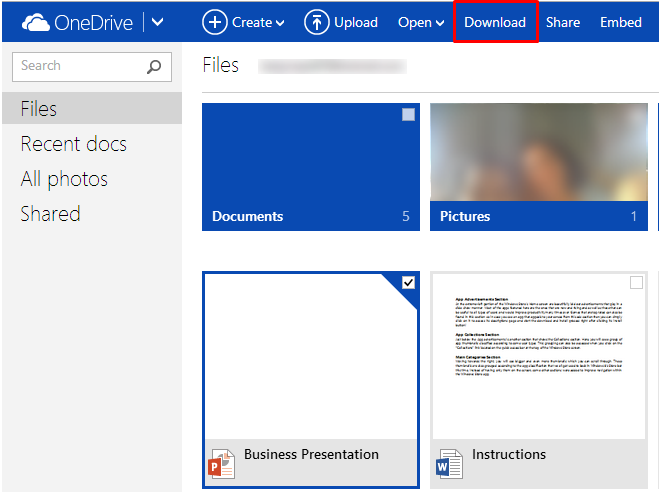Click the Embed command
The image size is (661, 492).
tap(621, 22)
